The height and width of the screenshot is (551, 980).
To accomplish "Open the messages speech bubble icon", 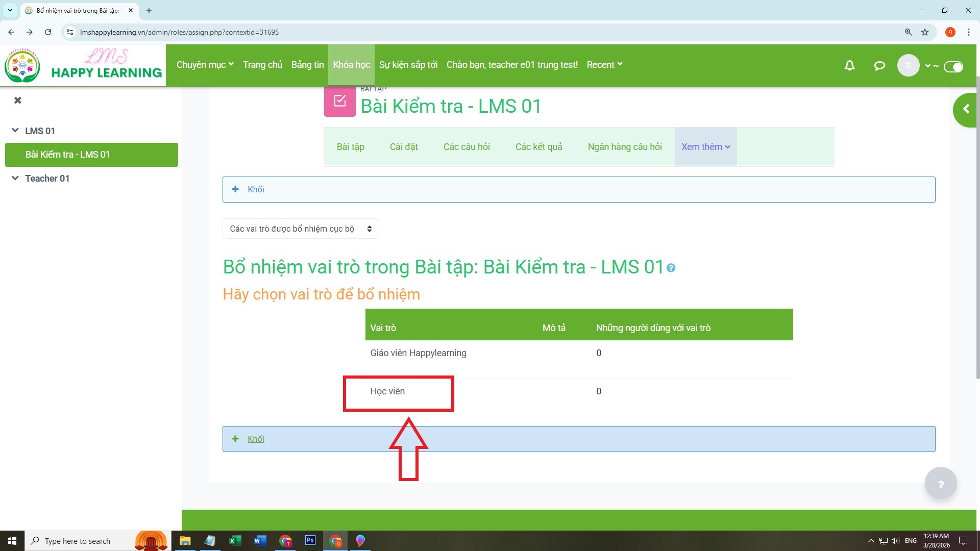I will tap(879, 65).
